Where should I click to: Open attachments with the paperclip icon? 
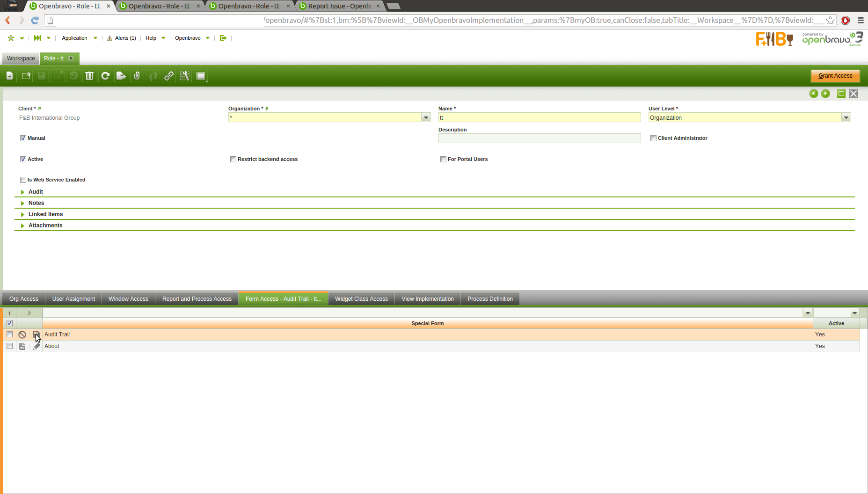coord(137,76)
